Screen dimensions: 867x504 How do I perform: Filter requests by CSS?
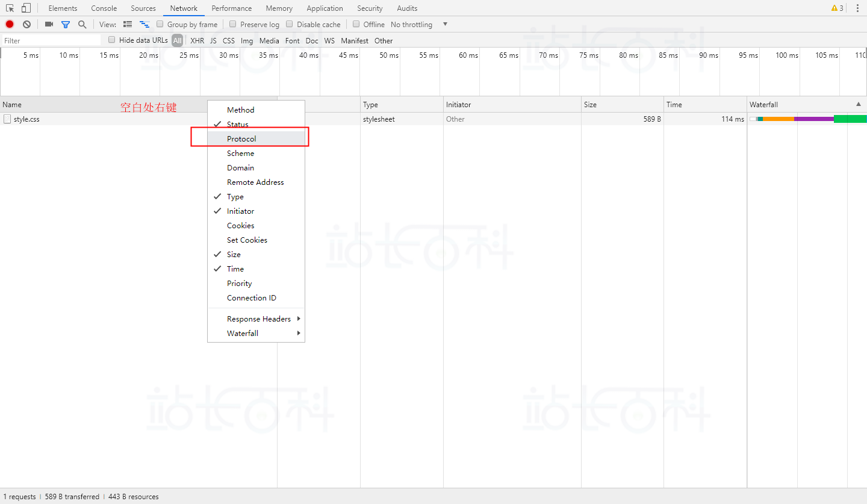229,41
